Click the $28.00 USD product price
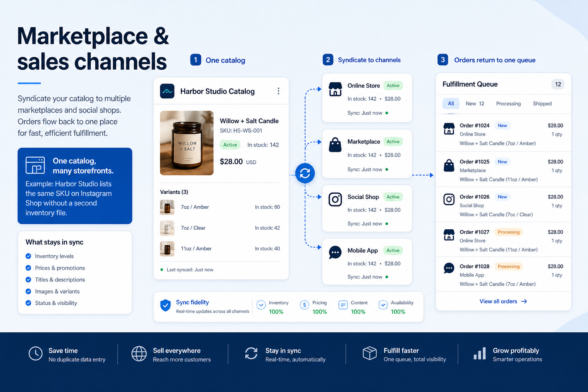588x392 pixels. (x=238, y=162)
